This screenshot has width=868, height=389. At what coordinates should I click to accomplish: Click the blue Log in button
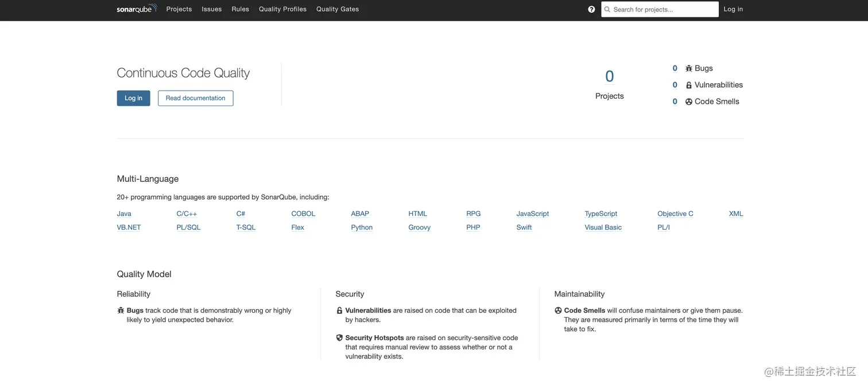pyautogui.click(x=133, y=98)
